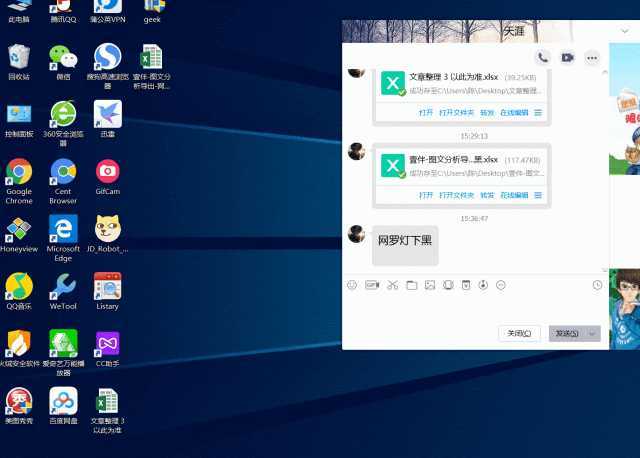Start a video call in the chat
Viewport: 640px width, 458px height.
[567, 58]
